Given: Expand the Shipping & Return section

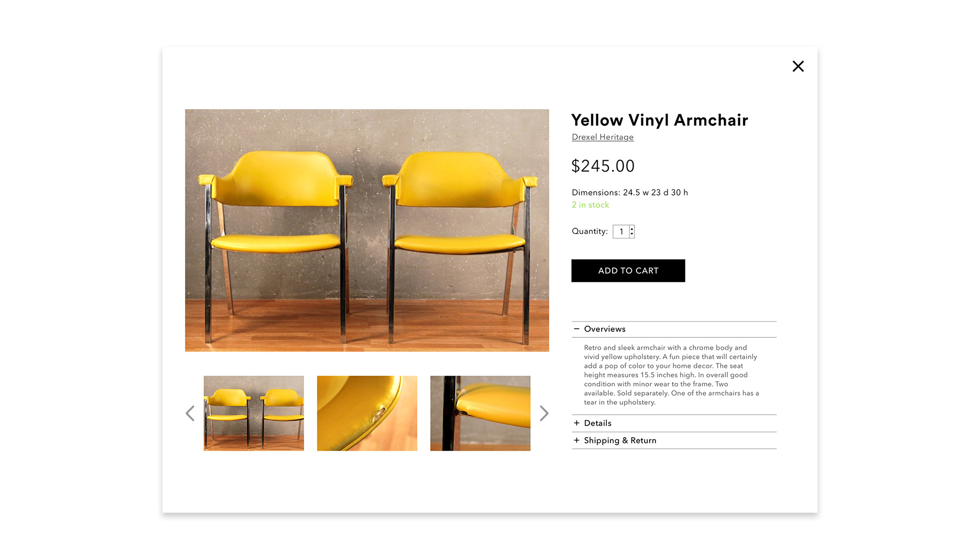Looking at the screenshot, I should coord(674,441).
